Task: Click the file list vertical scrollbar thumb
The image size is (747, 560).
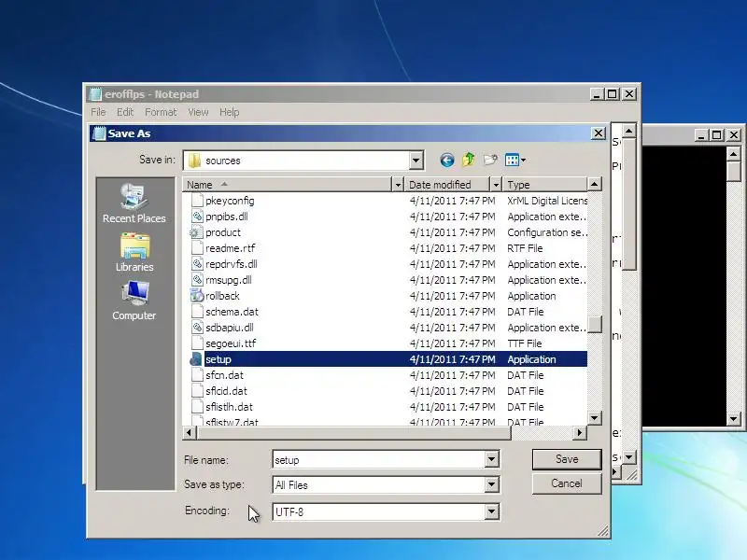Action: point(595,324)
